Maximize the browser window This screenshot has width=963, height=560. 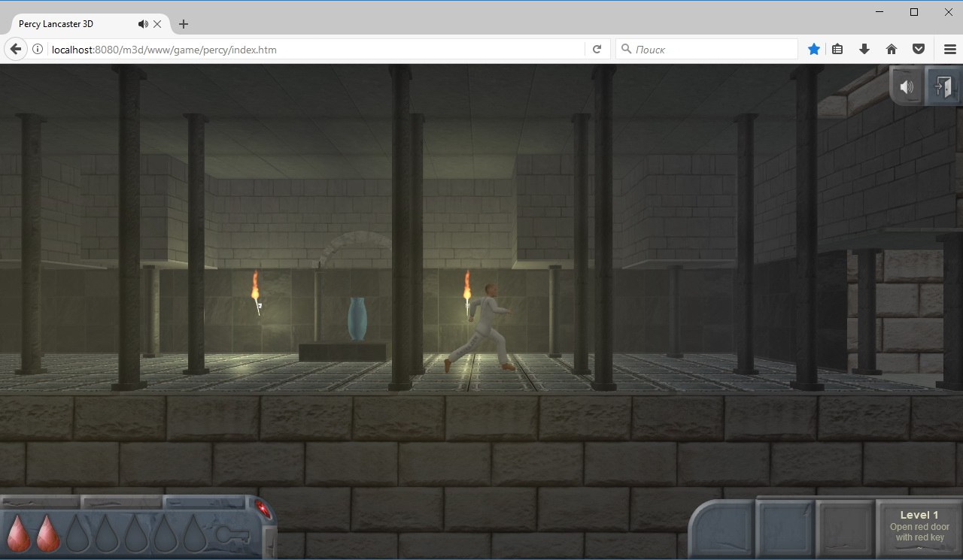click(914, 11)
